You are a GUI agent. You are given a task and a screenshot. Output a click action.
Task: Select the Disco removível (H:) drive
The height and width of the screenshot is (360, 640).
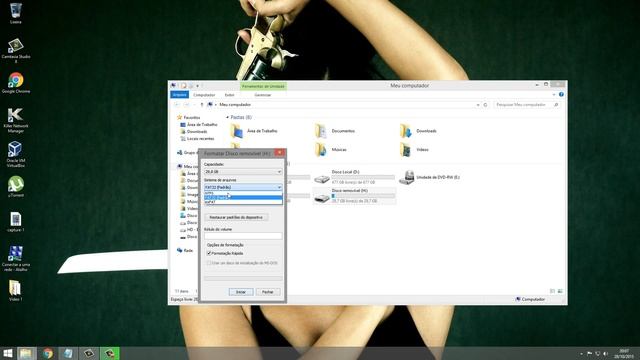pyautogui.click(x=354, y=196)
